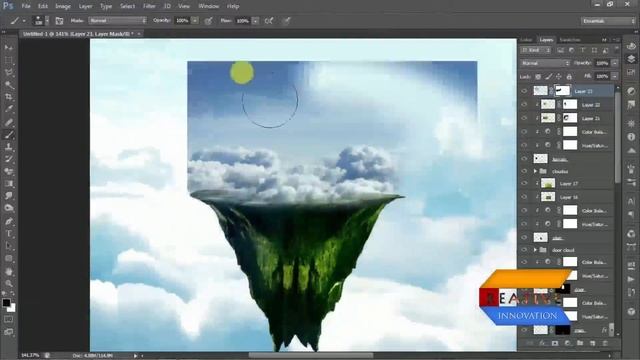Open the Filter menu

tap(149, 6)
